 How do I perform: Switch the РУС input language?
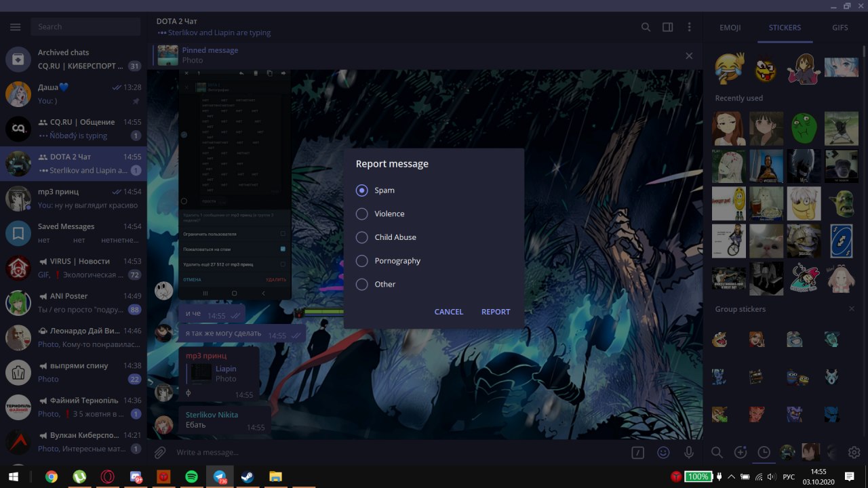tap(789, 477)
